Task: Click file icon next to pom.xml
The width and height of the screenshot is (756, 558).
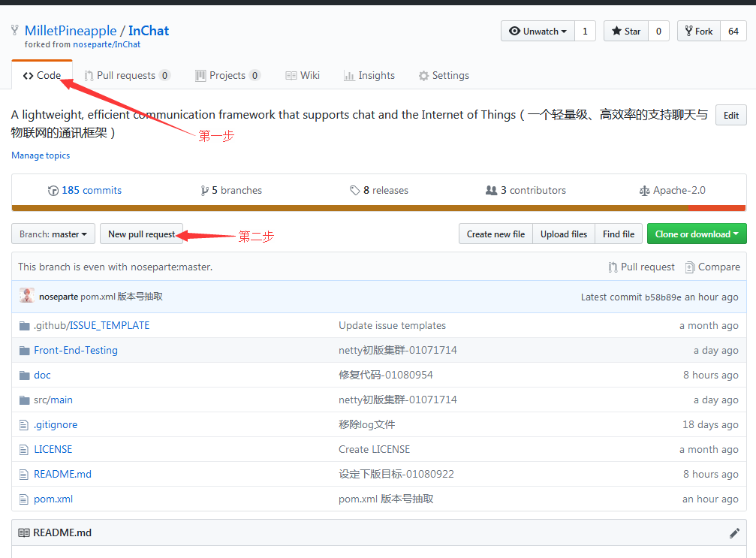Action: 23,499
